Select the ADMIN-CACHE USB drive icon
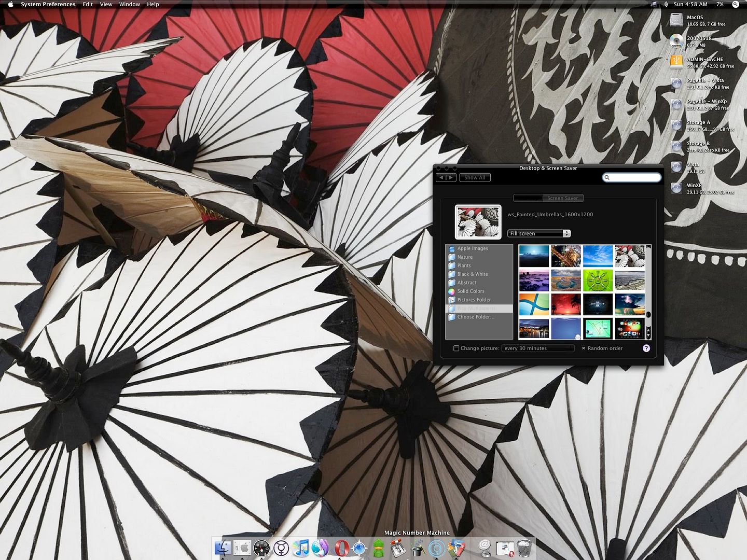 (676, 62)
